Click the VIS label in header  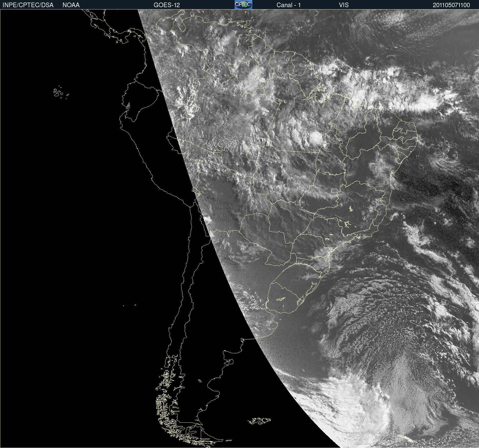coord(344,5)
